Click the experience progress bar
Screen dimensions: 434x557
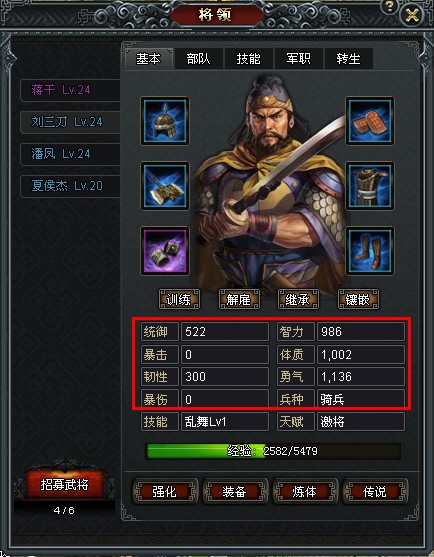coord(273,451)
